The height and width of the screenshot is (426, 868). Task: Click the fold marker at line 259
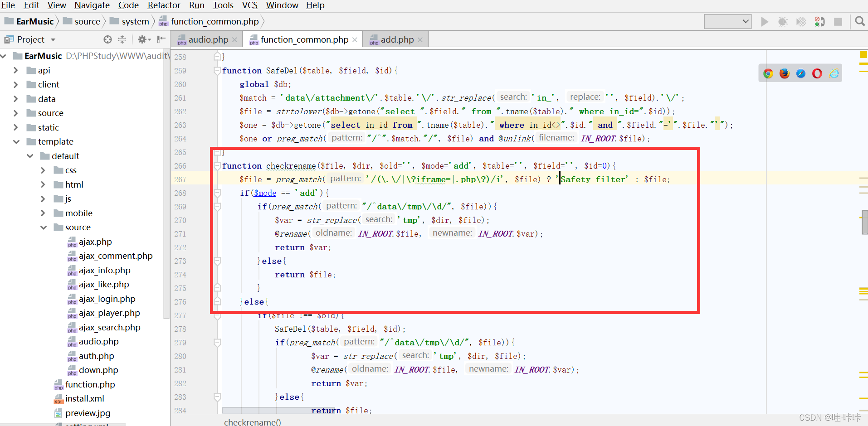(217, 71)
